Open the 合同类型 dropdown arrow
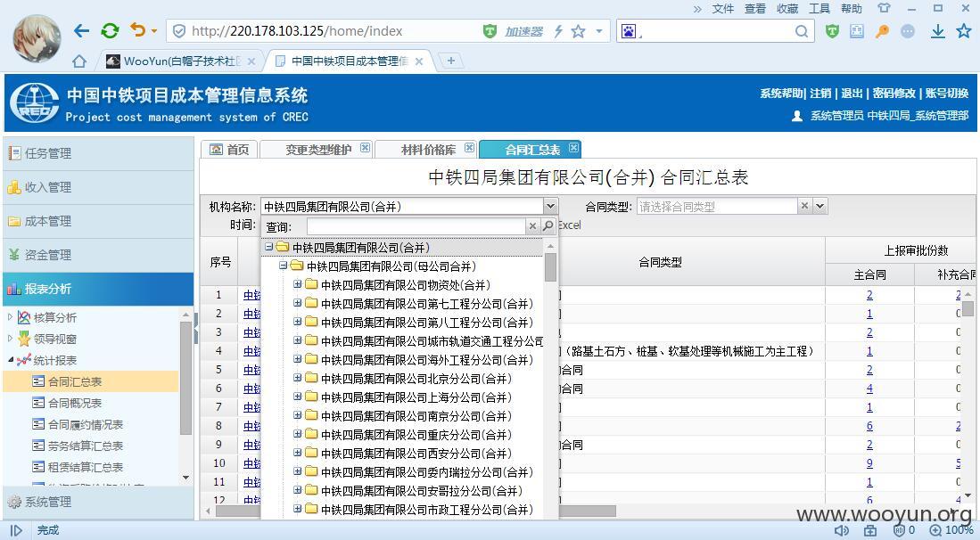This screenshot has height=540, width=980. pos(820,206)
